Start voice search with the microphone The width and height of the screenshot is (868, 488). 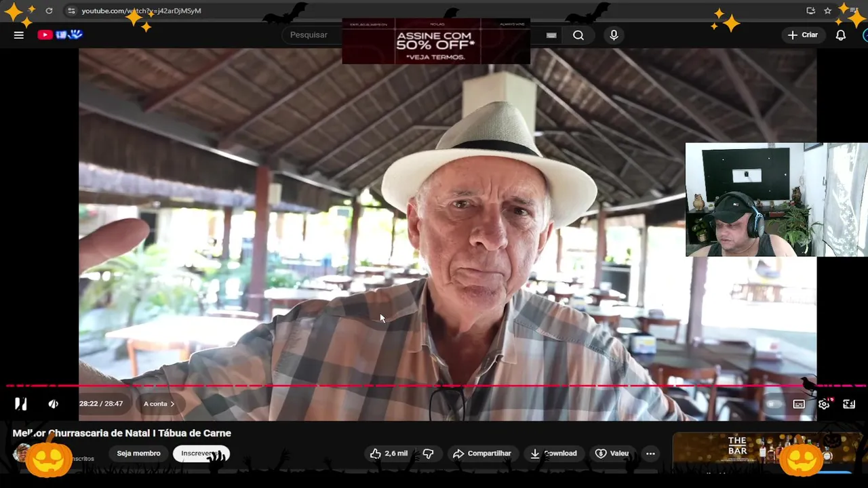[x=614, y=35]
